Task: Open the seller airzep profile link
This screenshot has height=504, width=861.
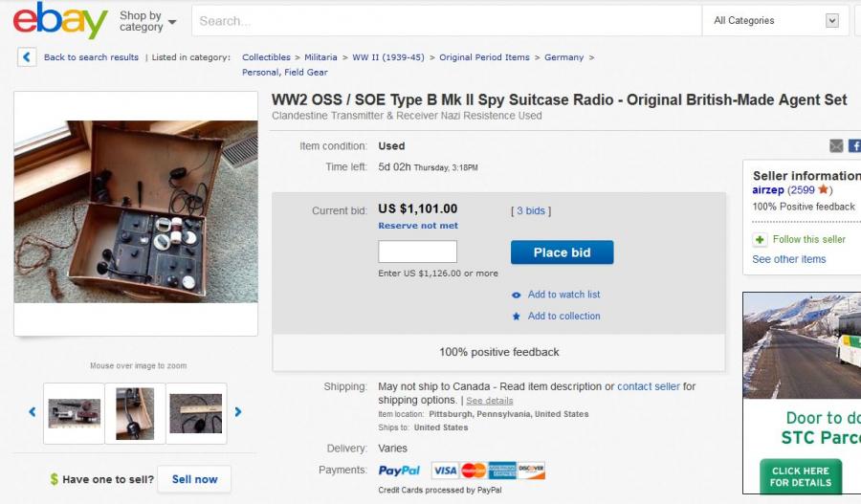Action: (x=768, y=190)
